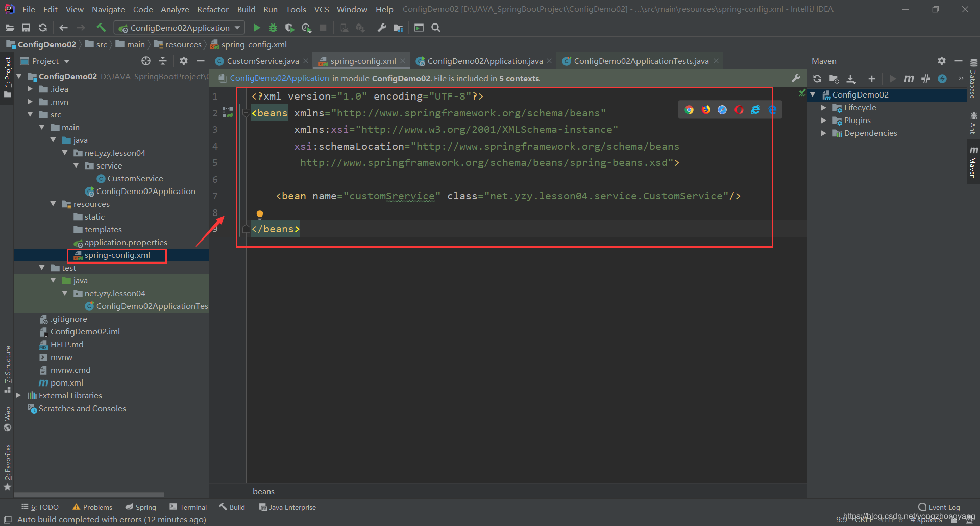Viewport: 980px width, 526px height.
Task: Open Spring config wrench icon in notification bar
Action: pyautogui.click(x=796, y=78)
